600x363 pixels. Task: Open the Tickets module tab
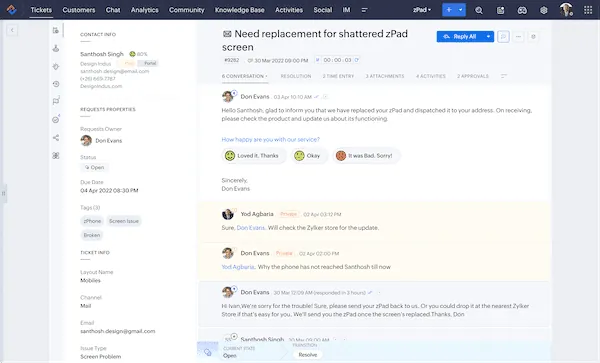41,10
